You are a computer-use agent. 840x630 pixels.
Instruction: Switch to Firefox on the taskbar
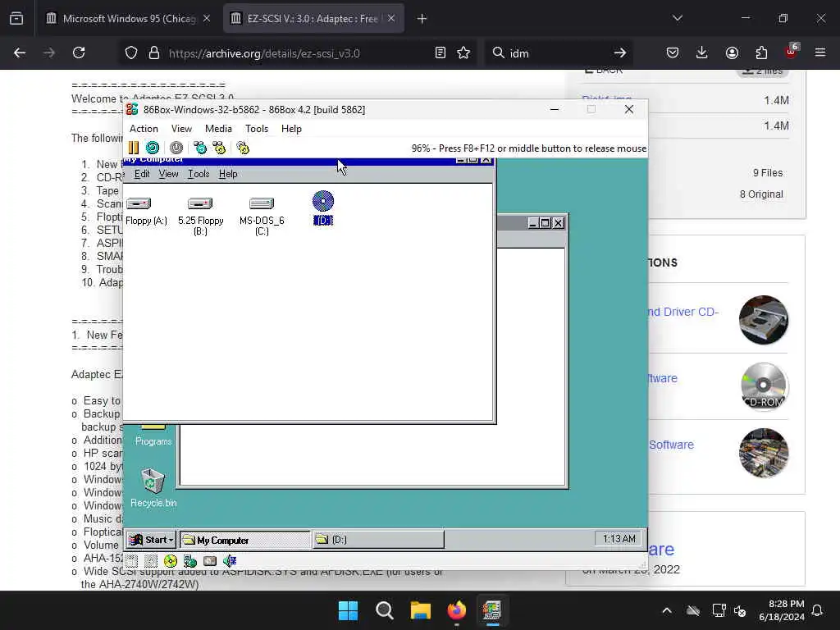point(457,610)
